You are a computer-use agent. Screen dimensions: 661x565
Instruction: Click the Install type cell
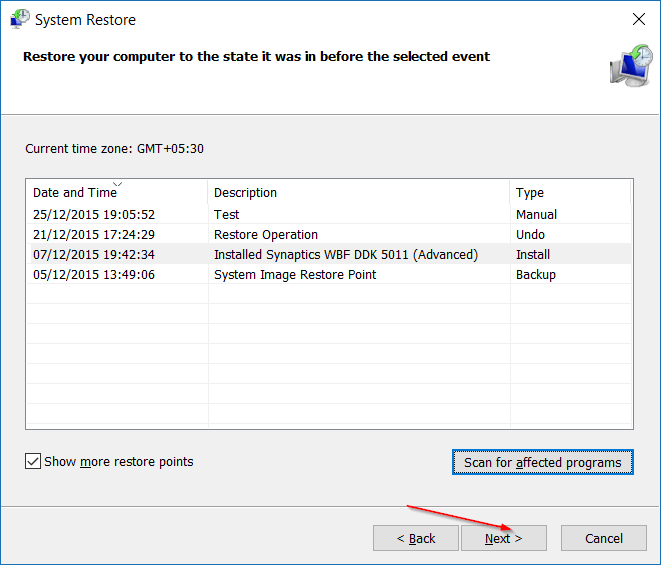[x=533, y=254]
